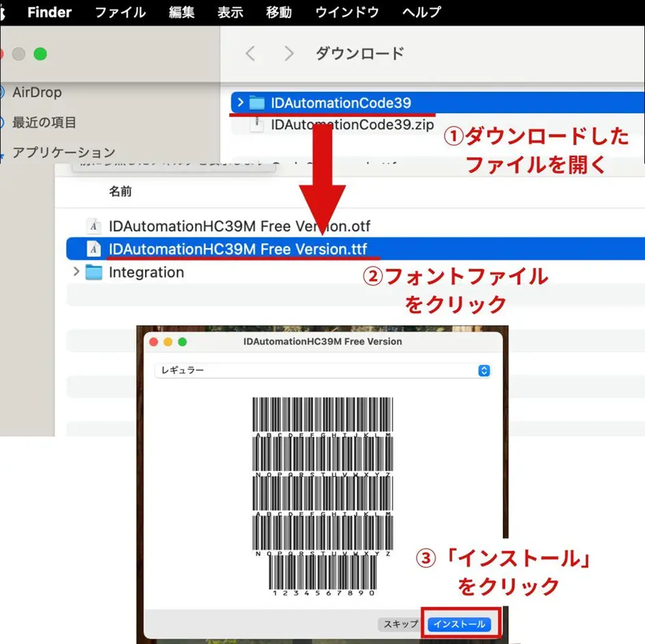
Task: Expand the Integration folder chevron
Action: pyautogui.click(x=76, y=271)
